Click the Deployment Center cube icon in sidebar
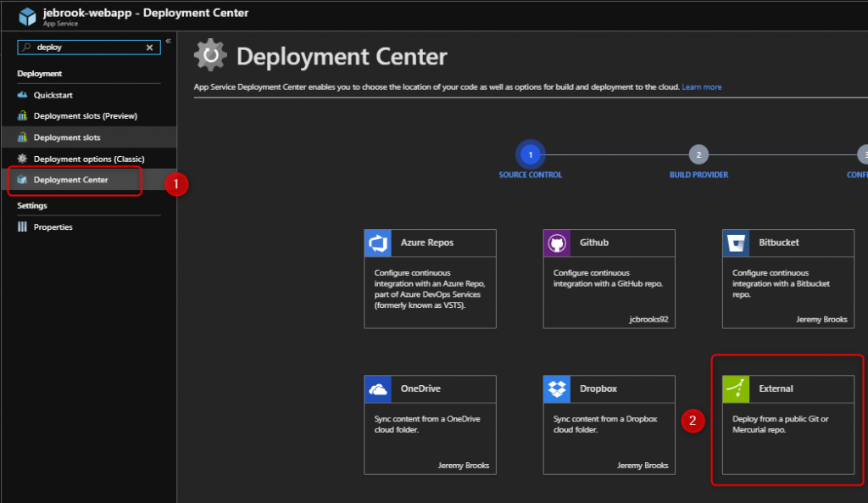The height and width of the screenshot is (503, 868). pos(22,180)
